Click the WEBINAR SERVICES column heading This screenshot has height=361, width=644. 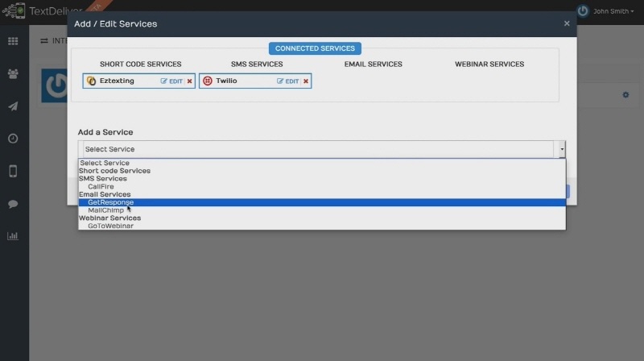pos(489,64)
